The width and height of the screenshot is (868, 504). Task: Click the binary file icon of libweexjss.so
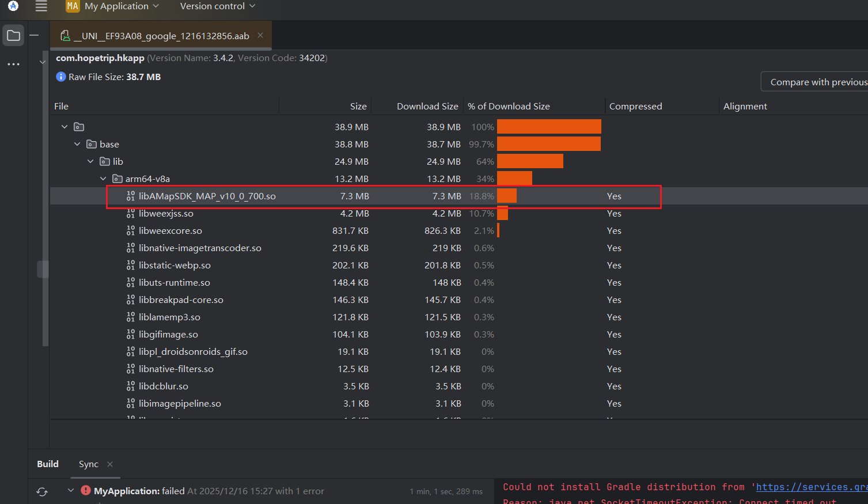[131, 214]
